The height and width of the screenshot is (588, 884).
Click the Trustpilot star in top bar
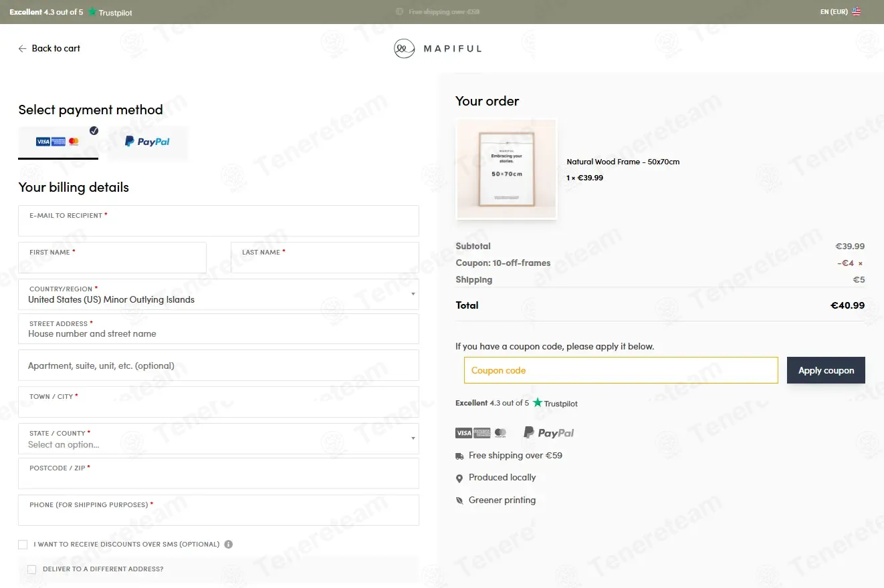point(92,12)
